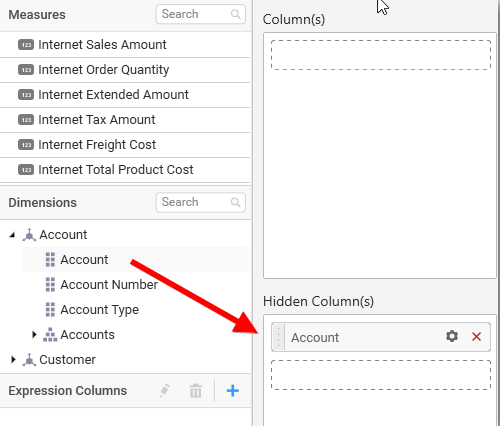This screenshot has height=426, width=500.
Task: Click the edit expression column pencil icon
Action: pos(165,391)
